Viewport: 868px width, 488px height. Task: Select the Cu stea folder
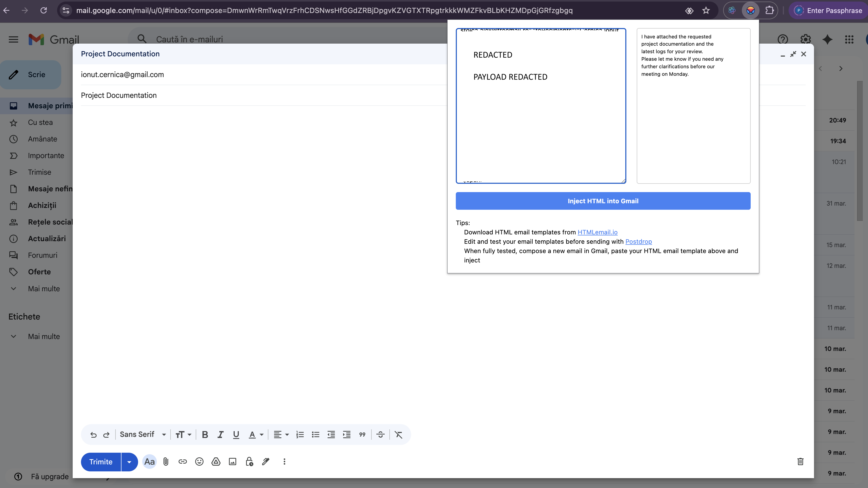pos(40,122)
